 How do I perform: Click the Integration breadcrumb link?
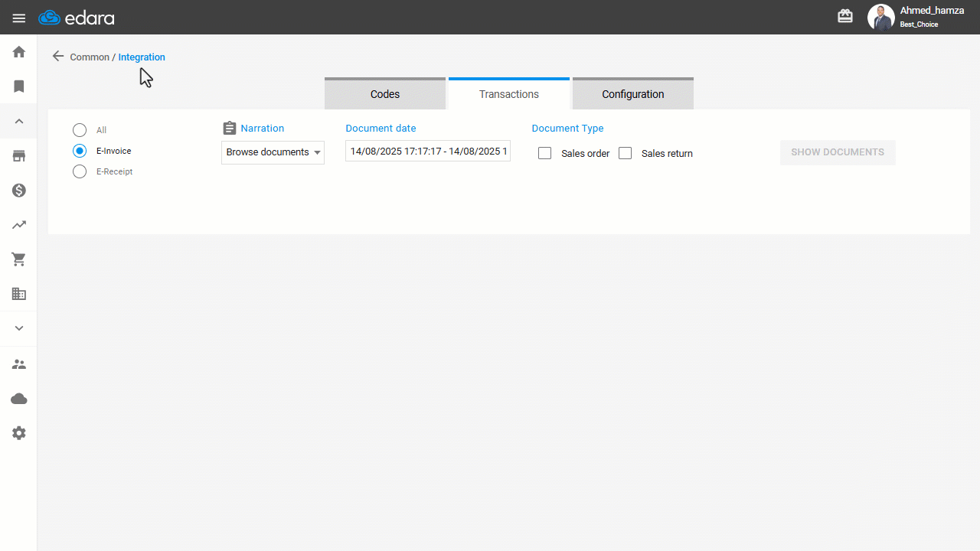coord(142,57)
